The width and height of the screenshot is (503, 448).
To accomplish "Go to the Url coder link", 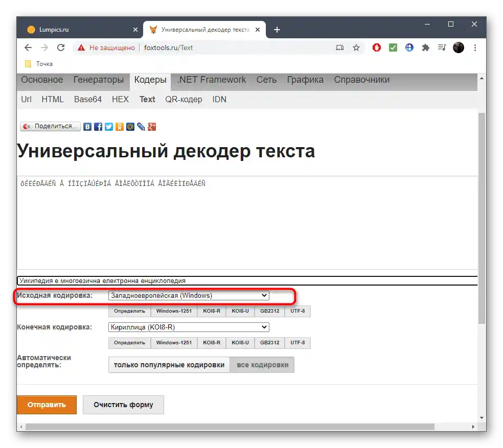I will pyautogui.click(x=26, y=100).
